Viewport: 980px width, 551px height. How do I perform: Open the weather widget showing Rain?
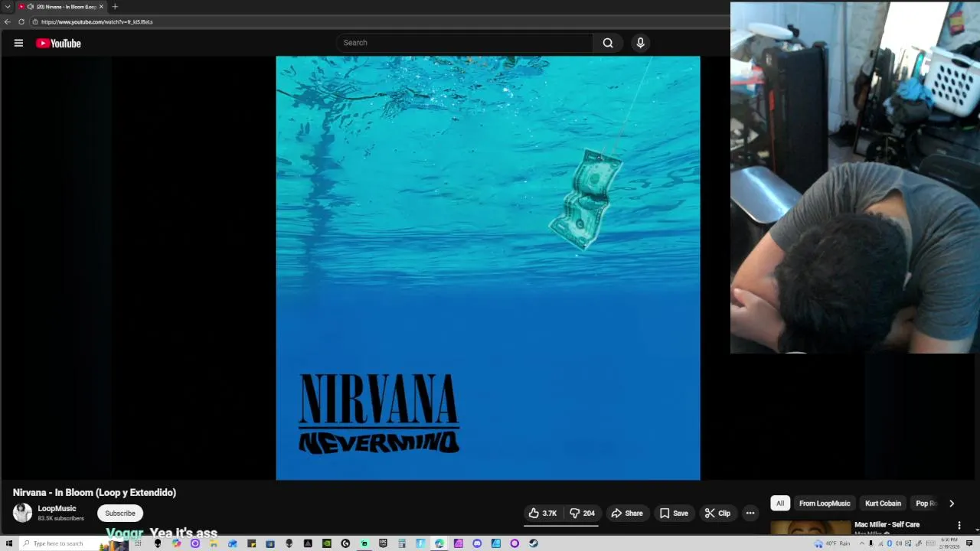click(832, 543)
